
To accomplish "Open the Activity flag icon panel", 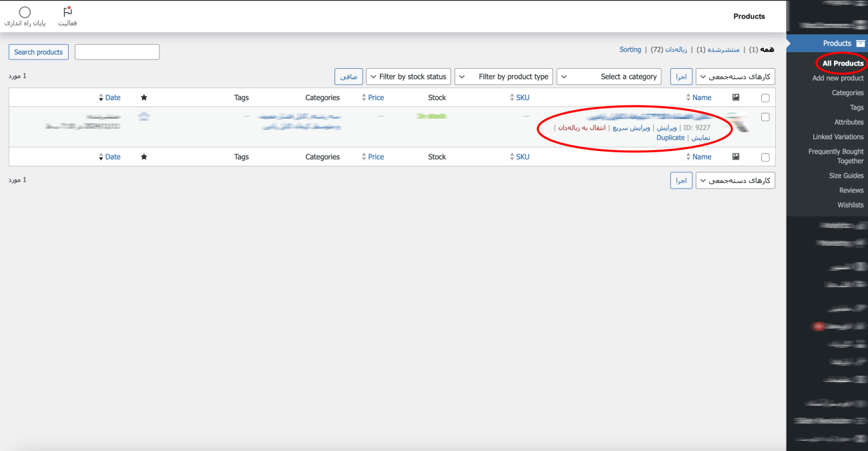I will tap(67, 13).
